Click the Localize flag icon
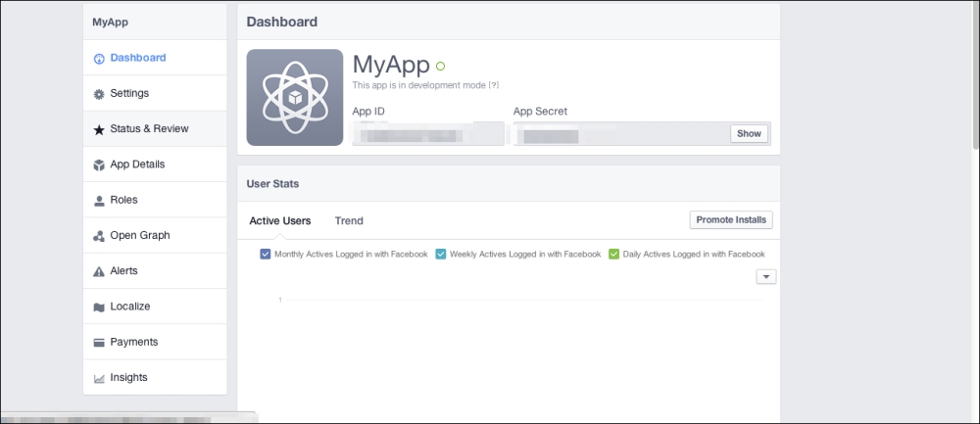Viewport: 980px width, 424px height. tap(99, 307)
